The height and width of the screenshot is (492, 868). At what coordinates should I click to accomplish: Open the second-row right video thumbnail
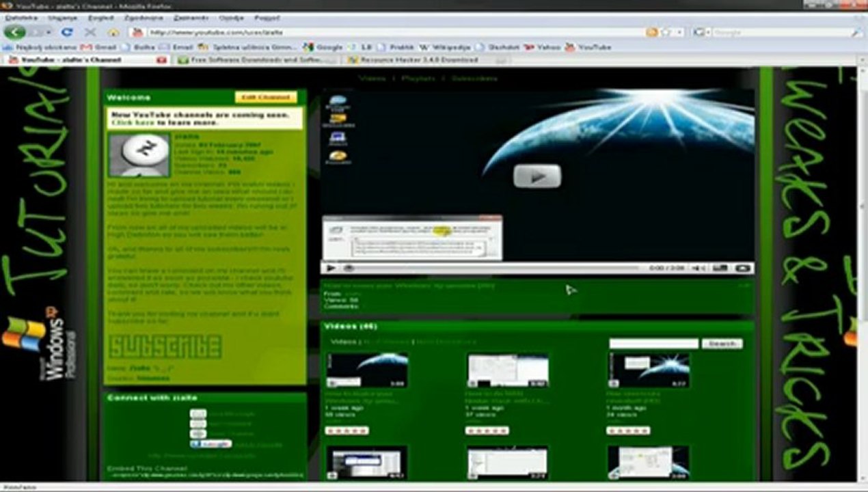point(648,463)
